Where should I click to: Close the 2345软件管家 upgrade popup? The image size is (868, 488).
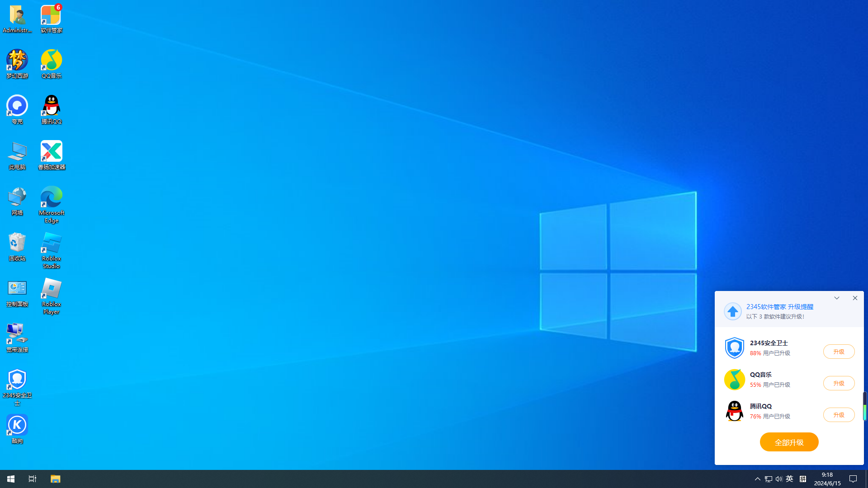[x=855, y=298]
